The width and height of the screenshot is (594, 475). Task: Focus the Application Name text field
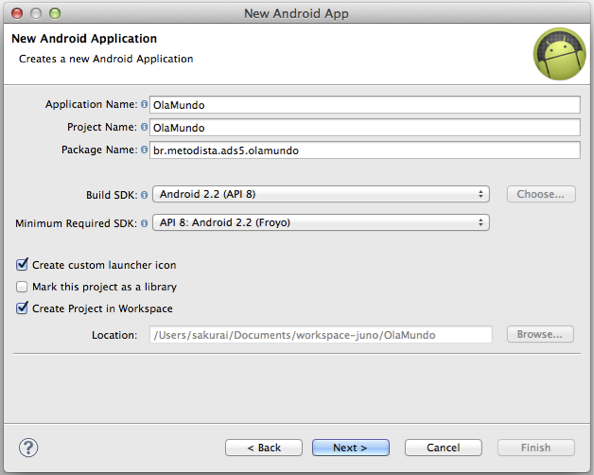pyautogui.click(x=365, y=105)
